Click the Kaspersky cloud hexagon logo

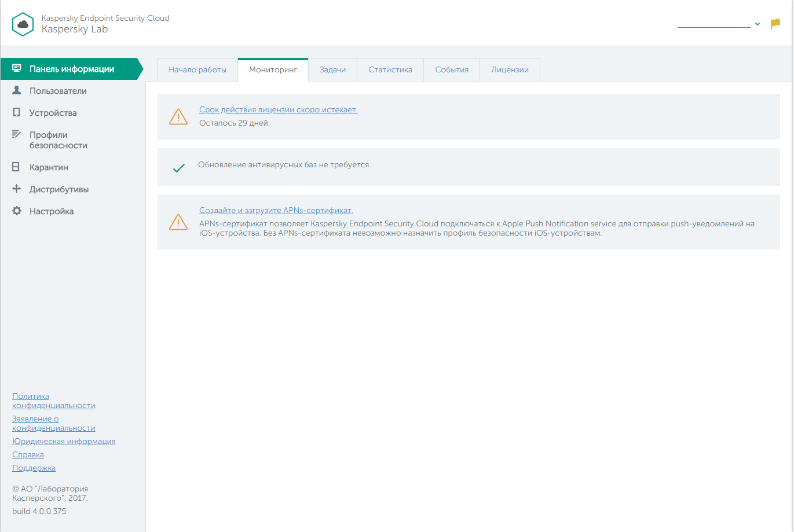click(x=23, y=24)
